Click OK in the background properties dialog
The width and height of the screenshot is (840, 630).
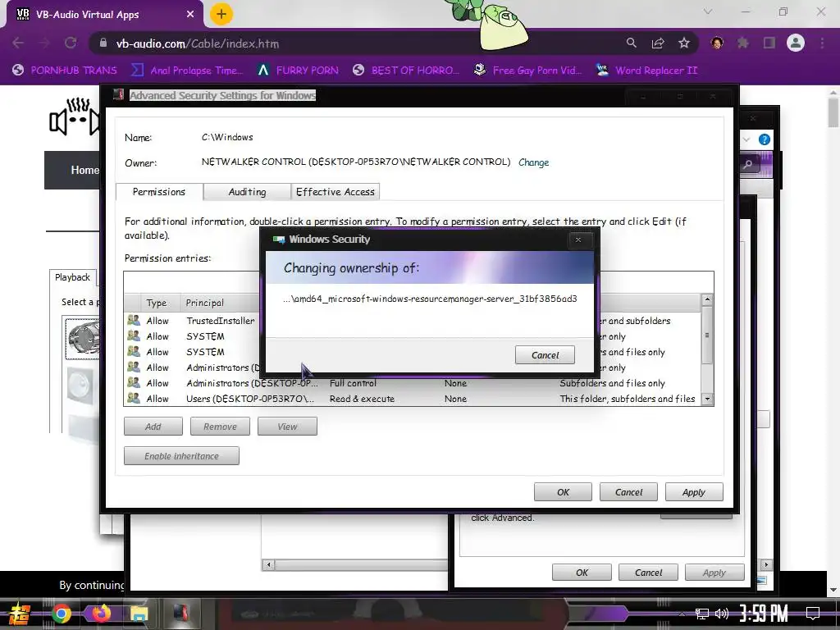pos(582,572)
